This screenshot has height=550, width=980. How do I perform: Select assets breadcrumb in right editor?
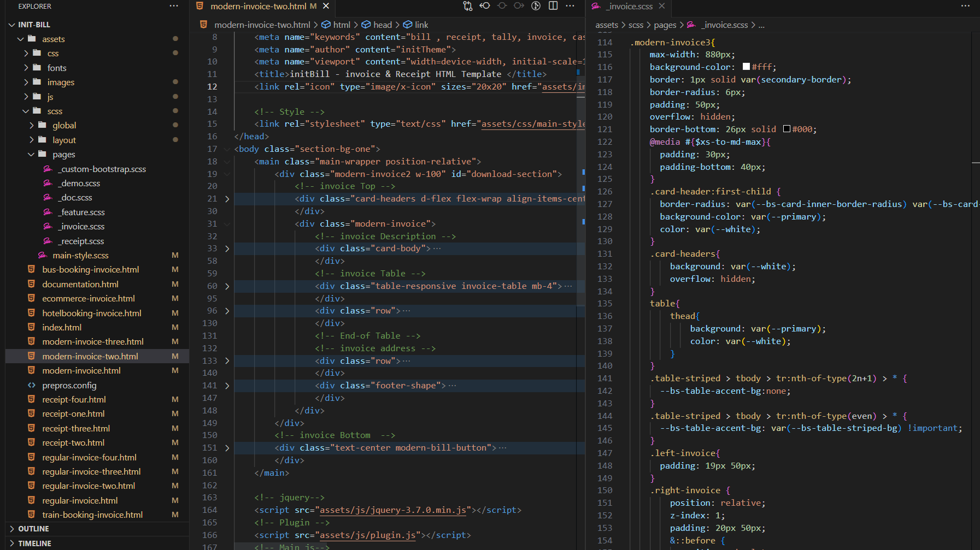tap(607, 25)
